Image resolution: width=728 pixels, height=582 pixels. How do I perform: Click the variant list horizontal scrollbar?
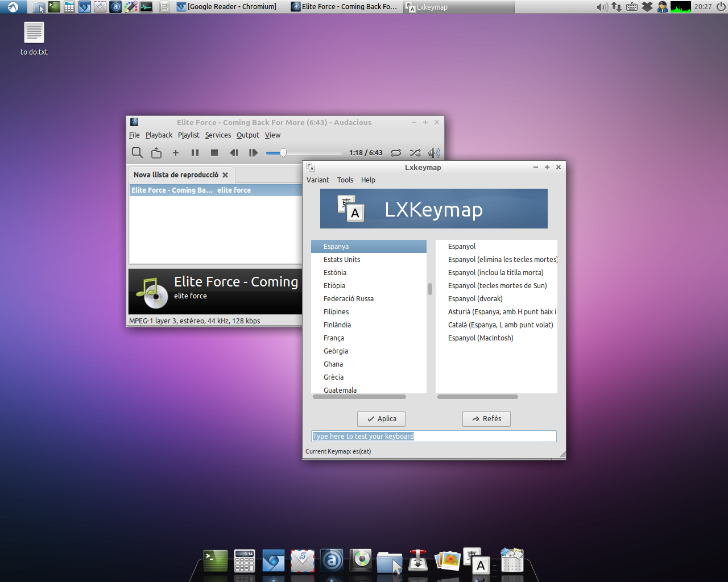tap(478, 397)
